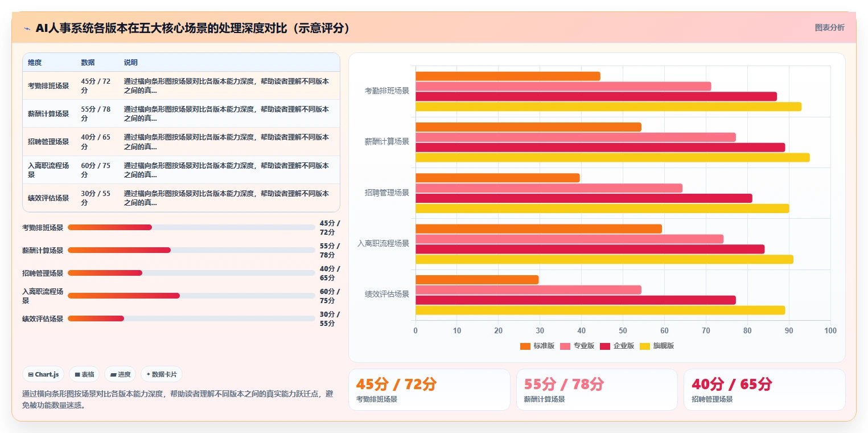Click the Chart.js tag chip
868x433 pixels.
(x=43, y=374)
